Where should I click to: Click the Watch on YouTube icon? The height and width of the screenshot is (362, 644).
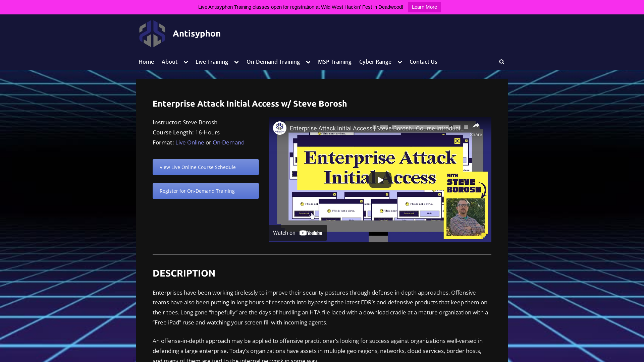coord(298,233)
